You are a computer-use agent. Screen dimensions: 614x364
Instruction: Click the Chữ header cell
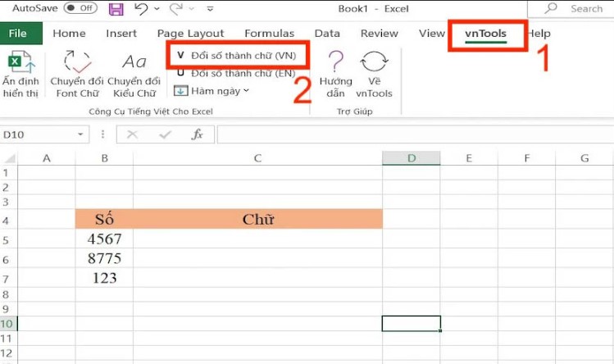click(x=257, y=219)
